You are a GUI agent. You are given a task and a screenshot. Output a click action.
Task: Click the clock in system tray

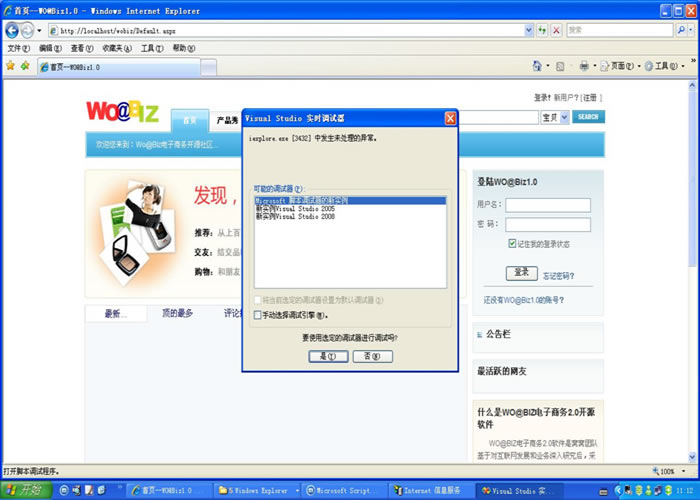click(684, 491)
